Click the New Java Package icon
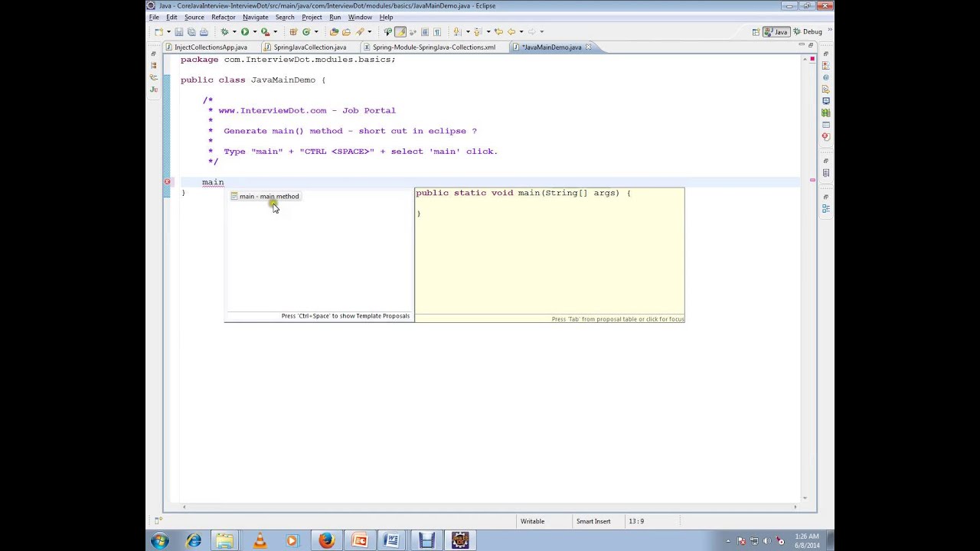 pos(293,31)
